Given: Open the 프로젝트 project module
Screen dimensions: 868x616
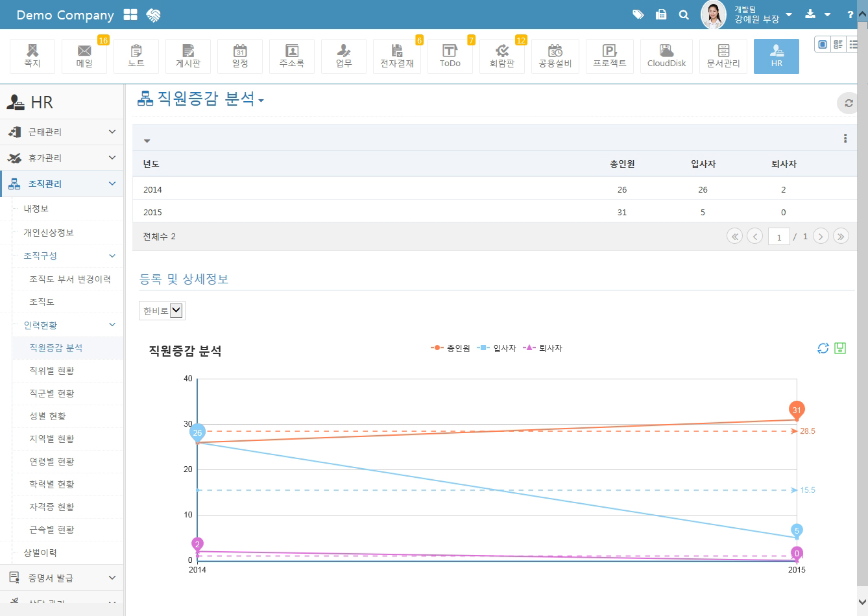Looking at the screenshot, I should click(610, 56).
